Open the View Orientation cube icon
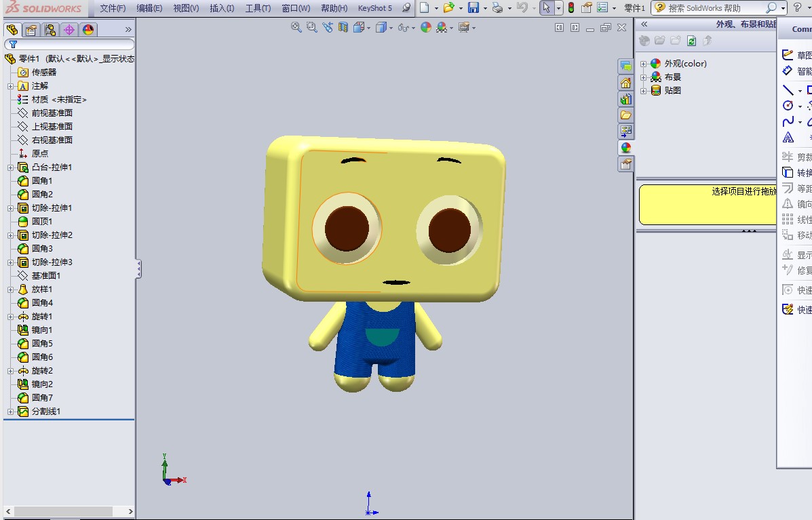The image size is (812, 520). coord(359,27)
